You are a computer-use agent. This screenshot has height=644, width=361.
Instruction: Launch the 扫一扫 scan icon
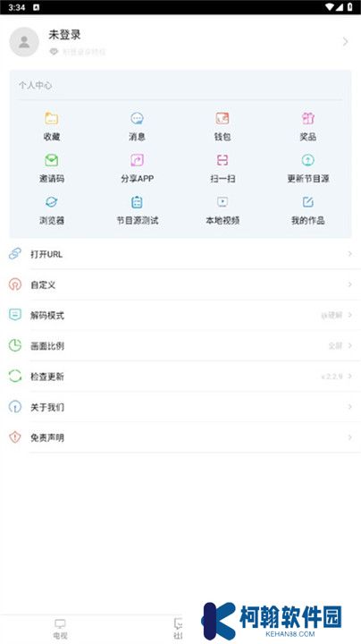coord(222,160)
